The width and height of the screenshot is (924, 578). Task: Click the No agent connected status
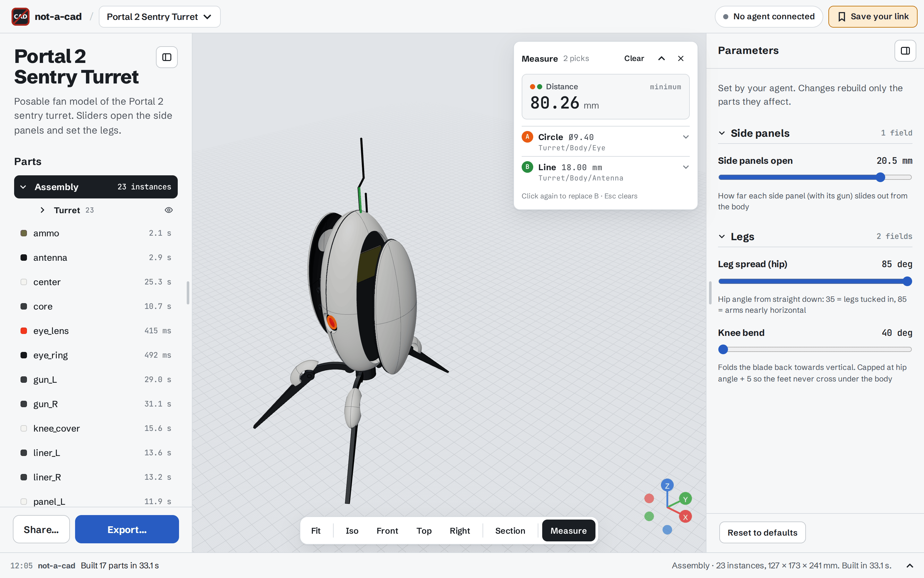coord(769,17)
